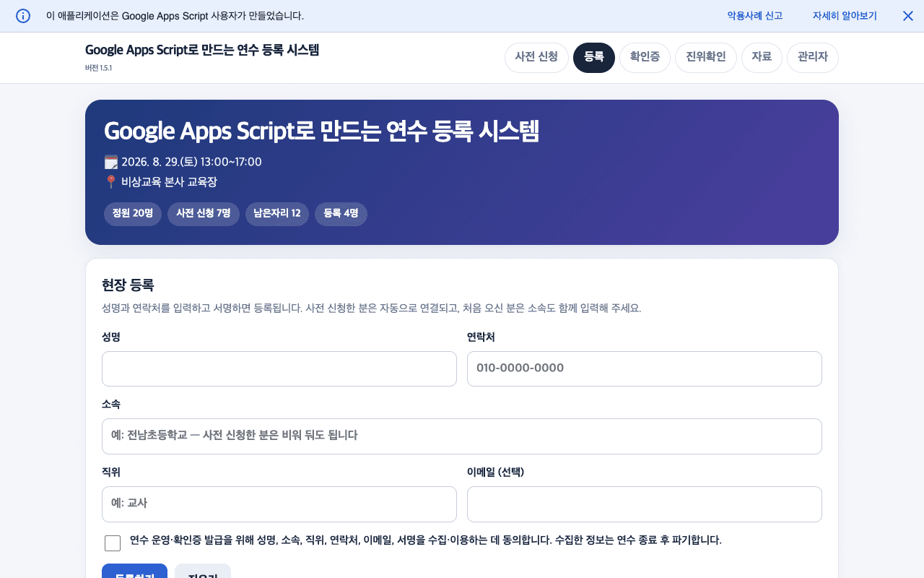Screen dimensions: 924x578
Task: Focus the 성명 name input field
Action: [279, 368]
